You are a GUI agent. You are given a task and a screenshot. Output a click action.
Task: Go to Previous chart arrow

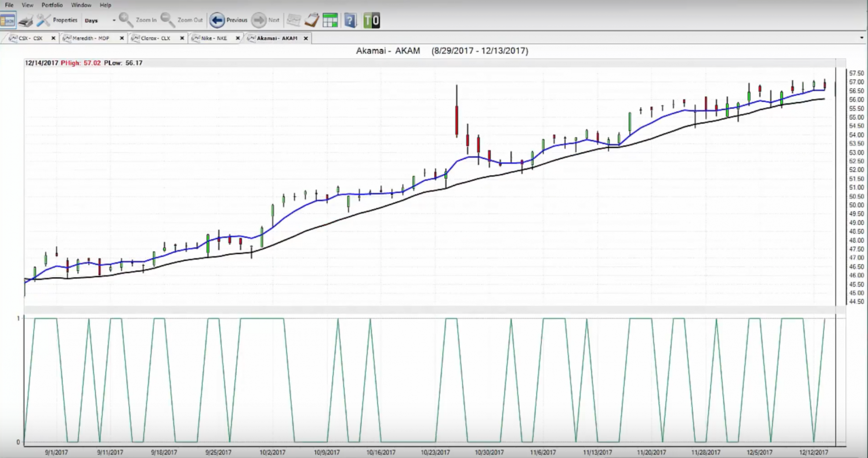pyautogui.click(x=217, y=20)
